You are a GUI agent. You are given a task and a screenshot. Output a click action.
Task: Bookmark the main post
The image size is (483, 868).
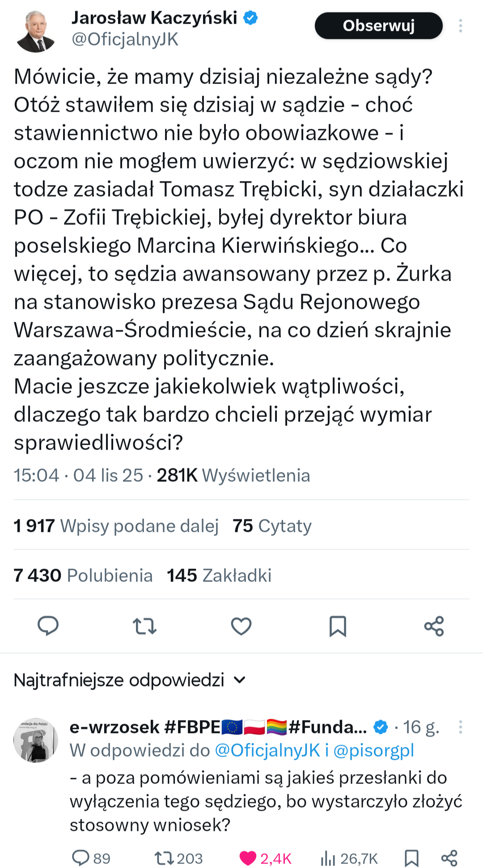pyautogui.click(x=338, y=626)
